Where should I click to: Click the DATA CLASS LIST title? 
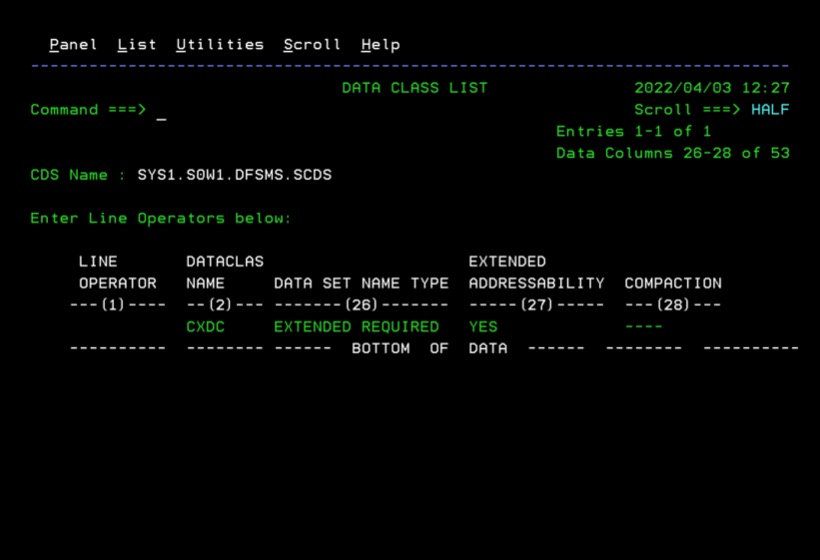click(x=415, y=88)
